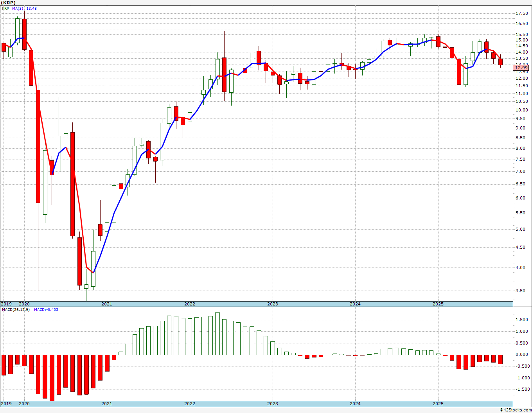Select the green KRP legend label
Screen dimensions: 532x413
(5, 8)
